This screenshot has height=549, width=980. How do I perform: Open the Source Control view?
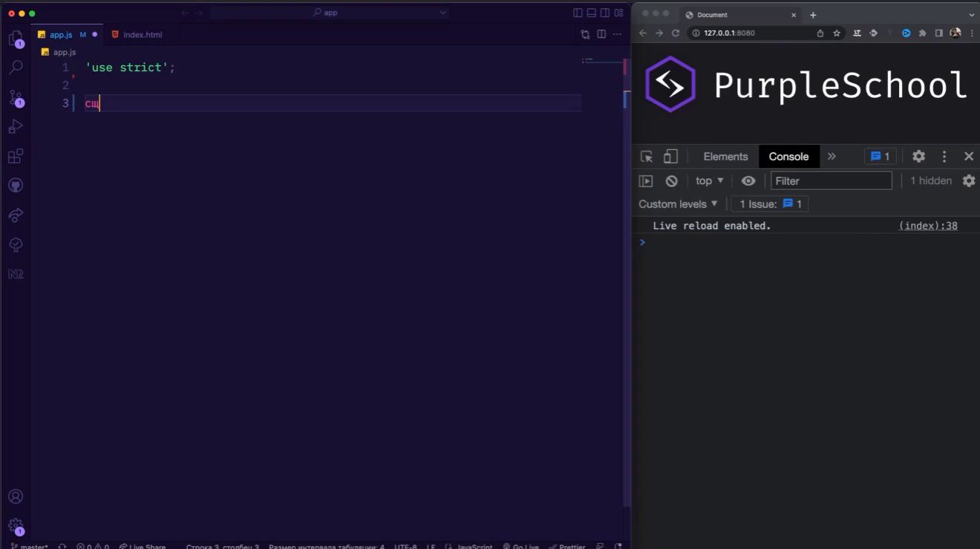point(16,98)
